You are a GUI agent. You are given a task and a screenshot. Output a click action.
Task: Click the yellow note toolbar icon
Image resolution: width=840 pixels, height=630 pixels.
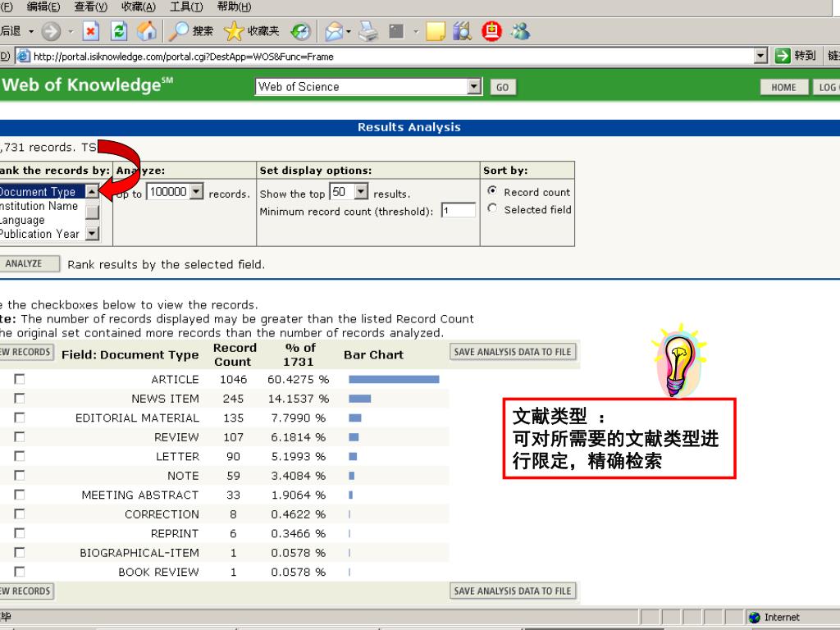coord(435,32)
